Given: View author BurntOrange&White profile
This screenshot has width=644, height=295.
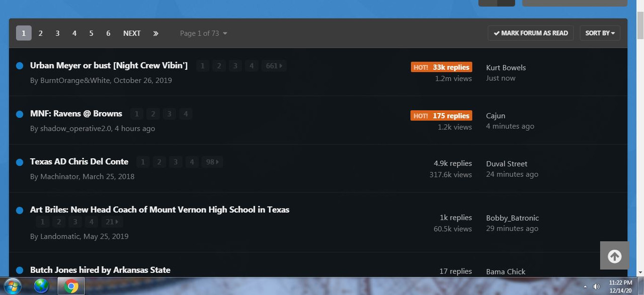Looking at the screenshot, I should 75,80.
